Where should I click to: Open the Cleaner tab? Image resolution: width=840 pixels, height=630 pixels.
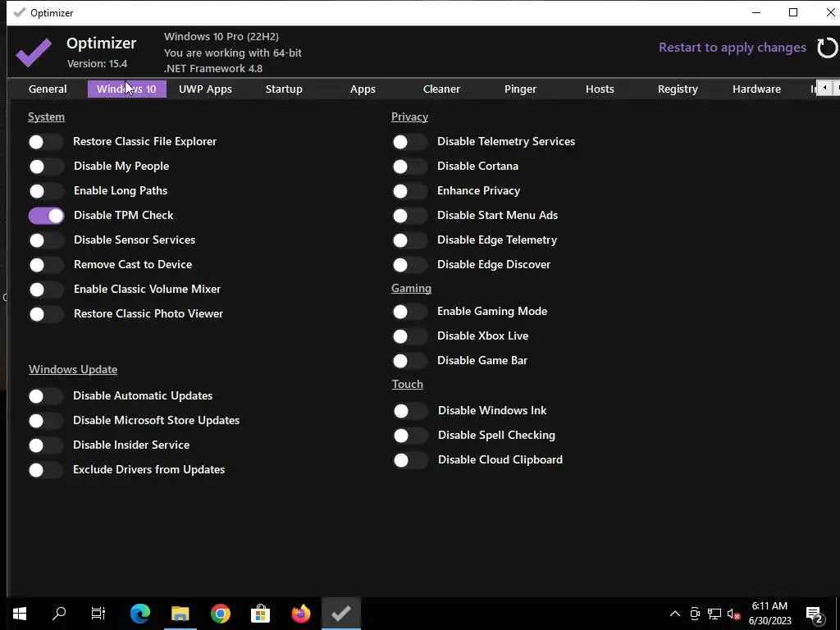tap(441, 89)
